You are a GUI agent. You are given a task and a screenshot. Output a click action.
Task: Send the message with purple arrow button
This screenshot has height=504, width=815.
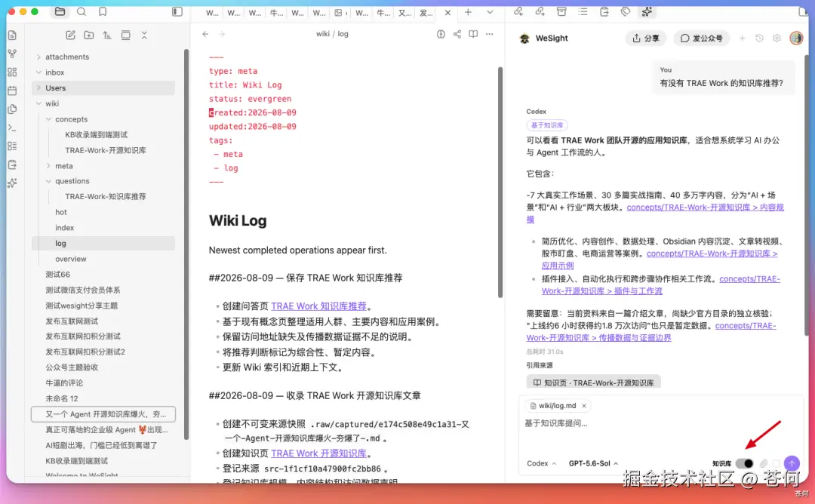click(792, 463)
